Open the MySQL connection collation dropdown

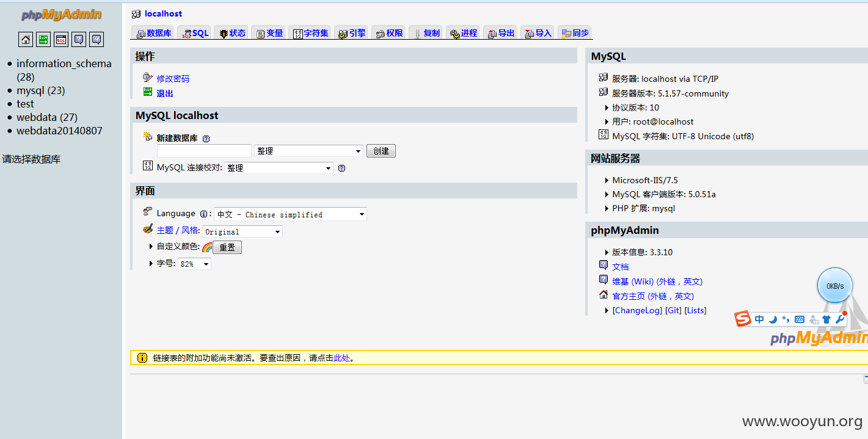point(279,168)
